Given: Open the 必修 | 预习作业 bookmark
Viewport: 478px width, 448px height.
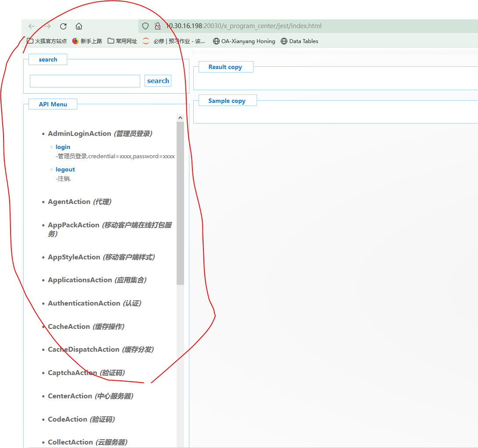Looking at the screenshot, I should pyautogui.click(x=174, y=41).
